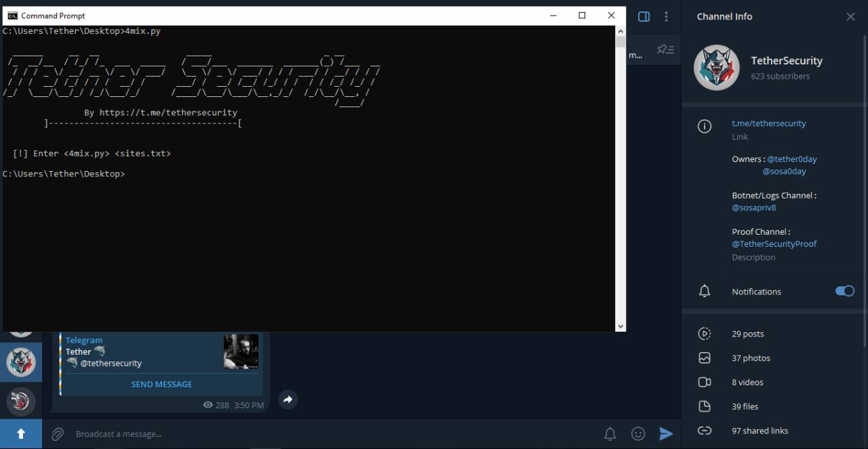Viewport: 868px width, 449px height.
Task: Open the 39 files section
Action: pos(745,407)
